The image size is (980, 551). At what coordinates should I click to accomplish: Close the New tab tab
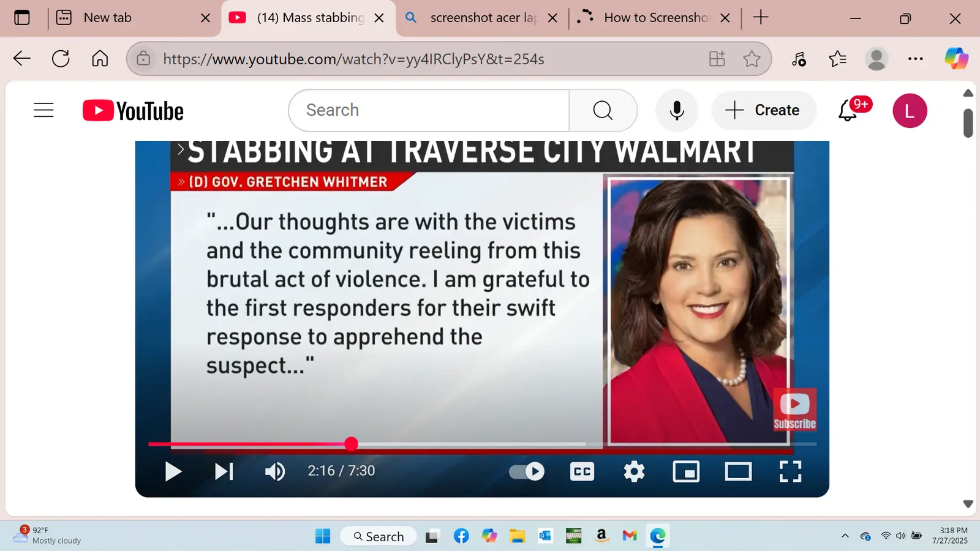[206, 18]
